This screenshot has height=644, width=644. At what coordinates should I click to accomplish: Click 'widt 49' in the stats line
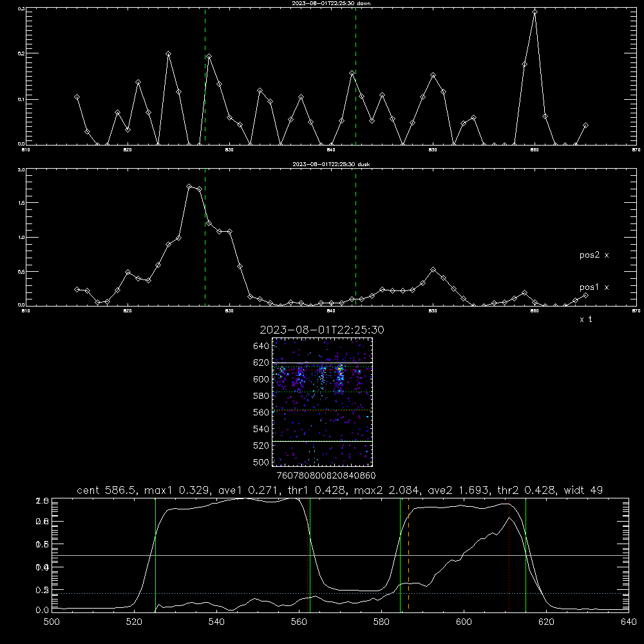tap(583, 490)
